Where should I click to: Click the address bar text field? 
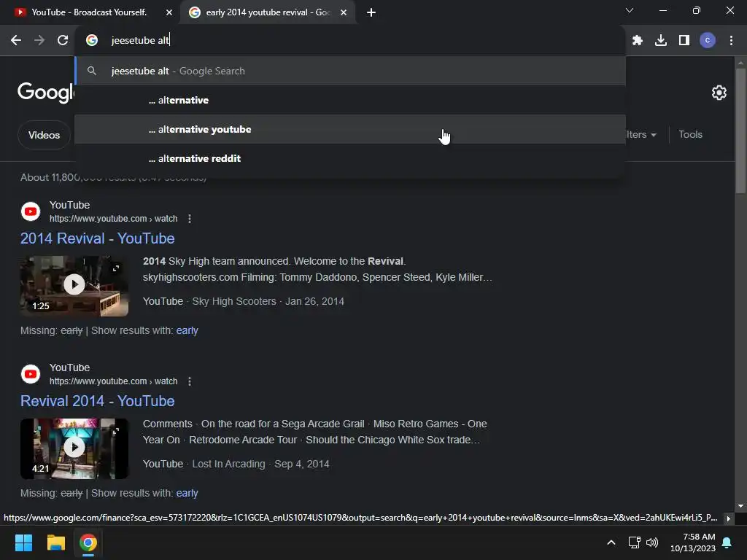350,41
